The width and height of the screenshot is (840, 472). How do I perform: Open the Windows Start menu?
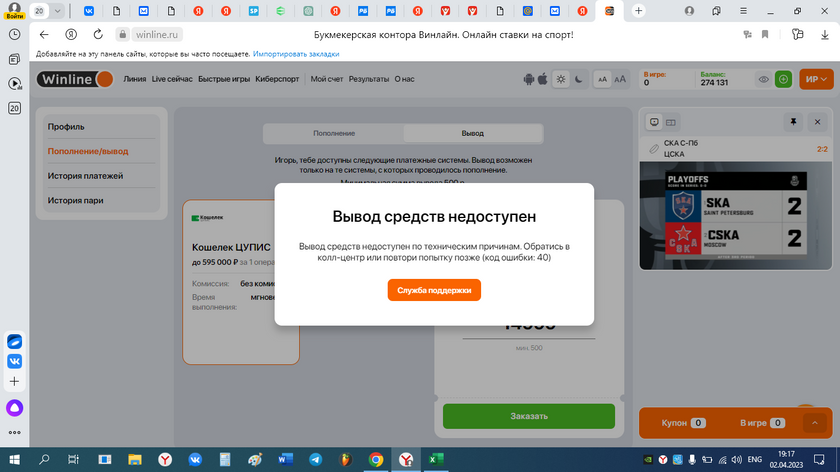(x=14, y=460)
